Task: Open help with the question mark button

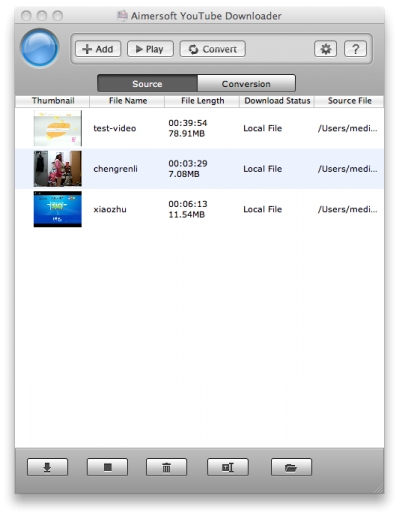Action: (355, 49)
